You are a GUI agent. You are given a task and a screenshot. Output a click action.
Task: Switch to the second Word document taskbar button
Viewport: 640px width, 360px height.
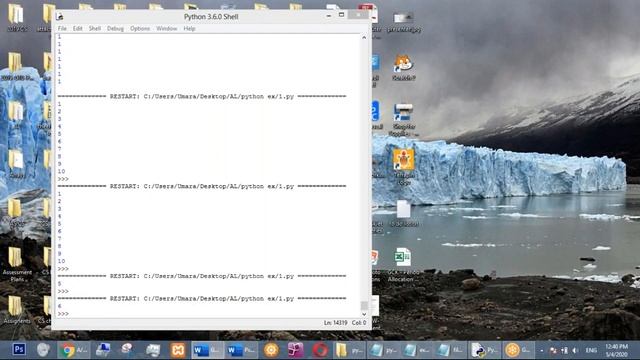click(x=241, y=350)
